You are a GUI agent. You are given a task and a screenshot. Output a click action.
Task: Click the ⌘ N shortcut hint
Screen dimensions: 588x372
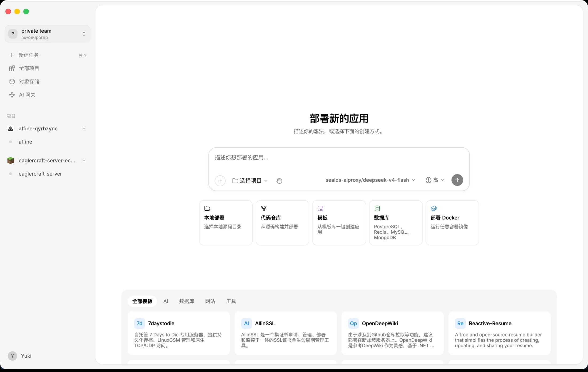click(82, 55)
